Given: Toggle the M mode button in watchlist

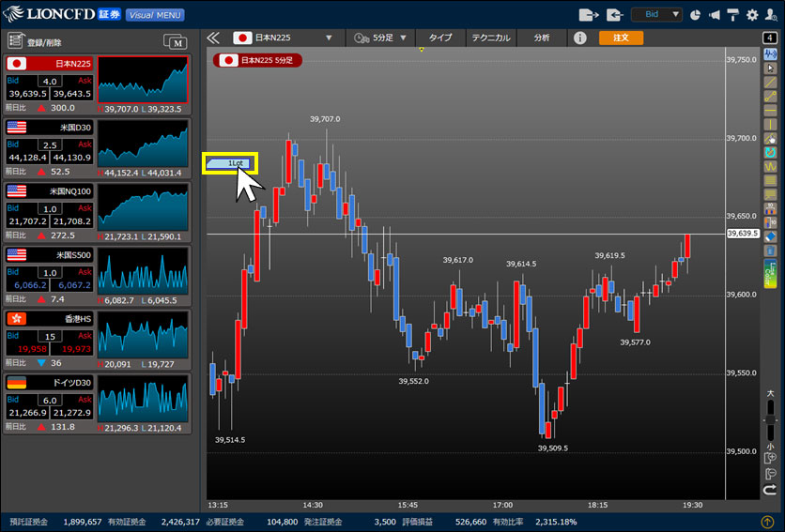Looking at the screenshot, I should [x=175, y=40].
